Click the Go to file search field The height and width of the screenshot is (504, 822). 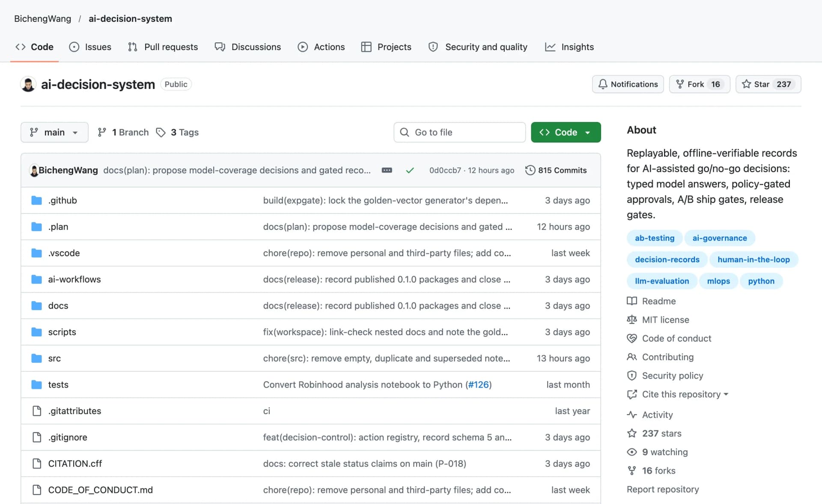point(459,133)
